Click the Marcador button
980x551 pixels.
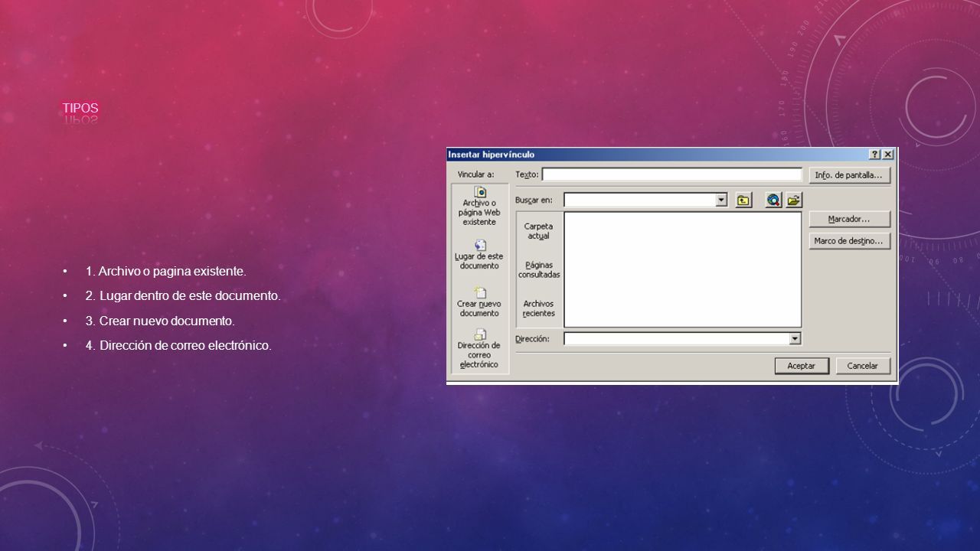(849, 219)
